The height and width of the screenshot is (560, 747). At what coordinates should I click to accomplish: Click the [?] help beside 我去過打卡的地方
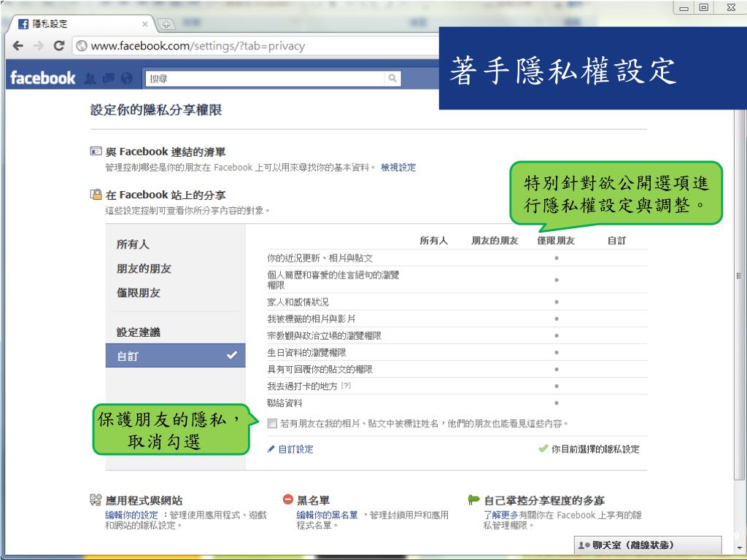tap(346, 386)
